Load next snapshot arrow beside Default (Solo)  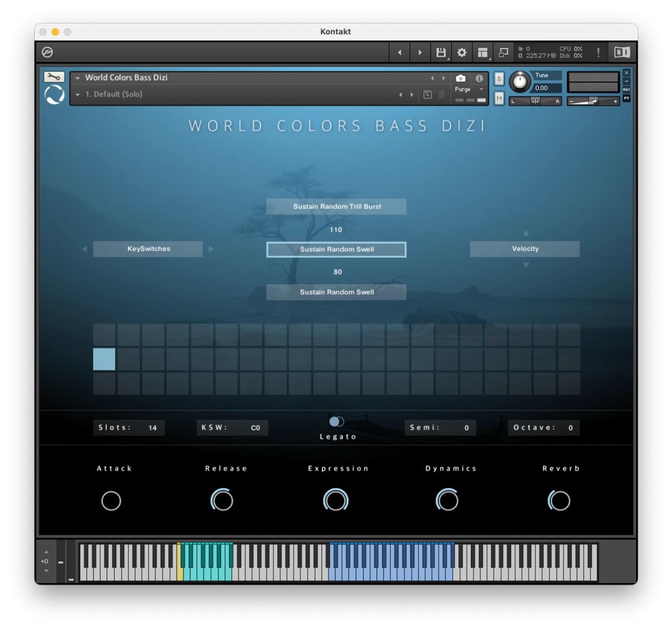point(411,95)
